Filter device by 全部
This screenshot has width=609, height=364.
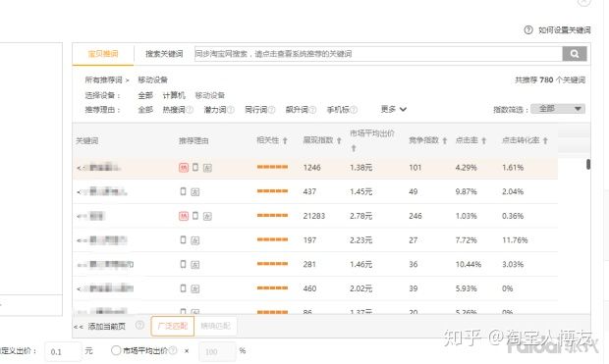pyautogui.click(x=145, y=95)
